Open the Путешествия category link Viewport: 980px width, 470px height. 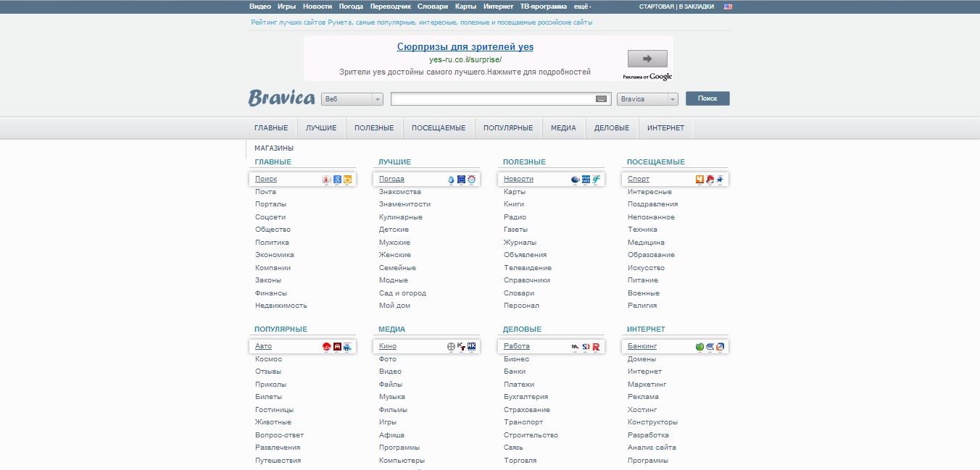[x=278, y=461]
